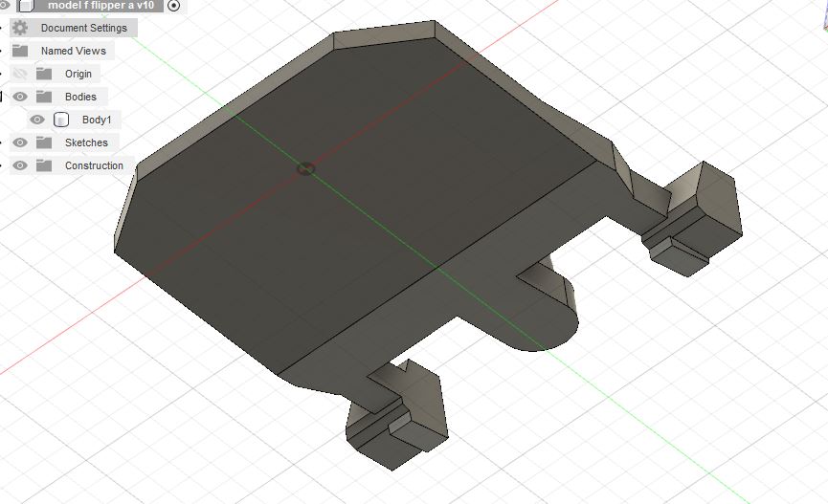Click the component icon beside model f flipper
This screenshot has height=504, width=828.
[x=27, y=6]
